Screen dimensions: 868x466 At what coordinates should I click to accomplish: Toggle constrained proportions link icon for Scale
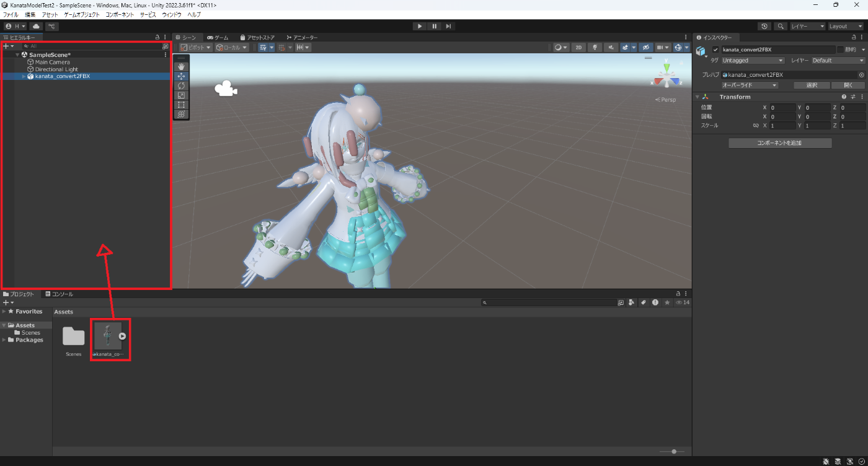tap(756, 126)
